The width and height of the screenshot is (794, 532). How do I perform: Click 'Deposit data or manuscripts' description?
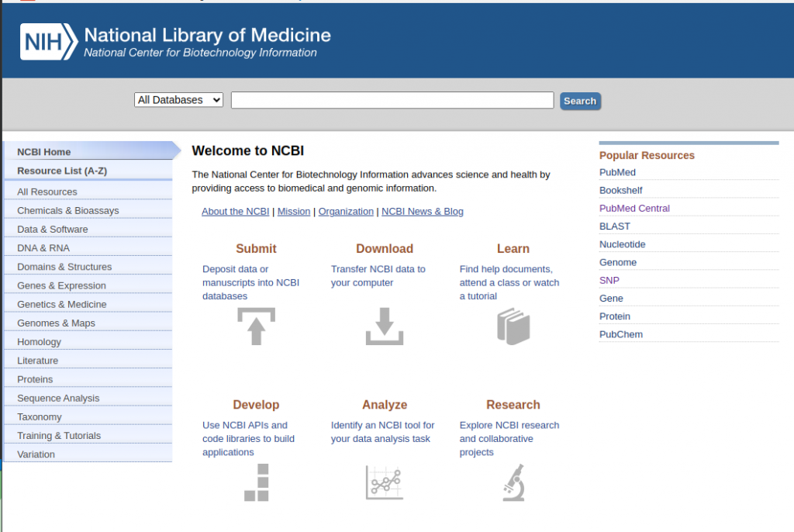coord(251,282)
